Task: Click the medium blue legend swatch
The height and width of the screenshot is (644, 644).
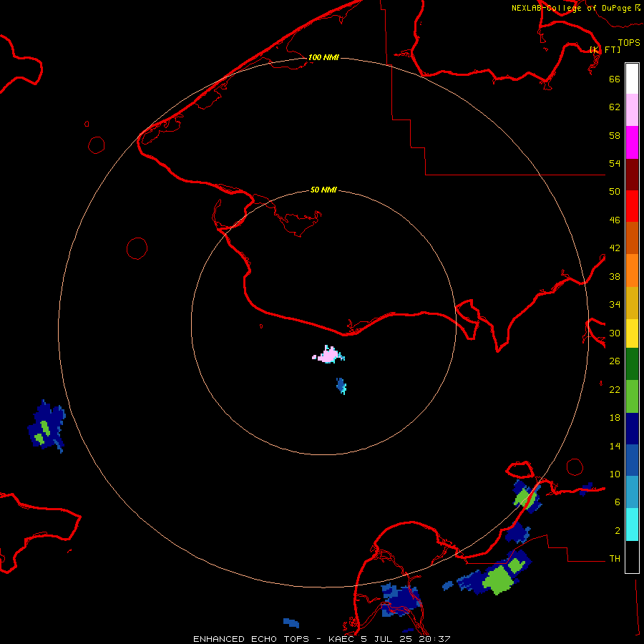Action: pos(632,460)
